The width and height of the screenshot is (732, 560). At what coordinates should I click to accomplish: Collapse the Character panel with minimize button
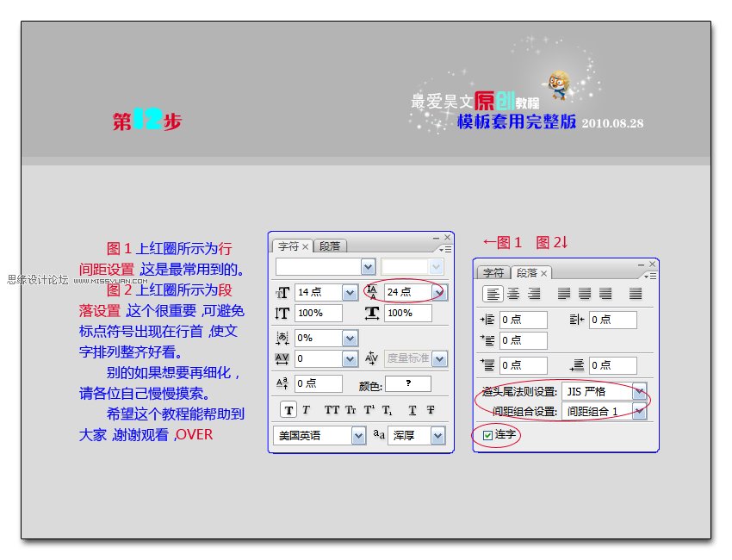[x=436, y=238]
